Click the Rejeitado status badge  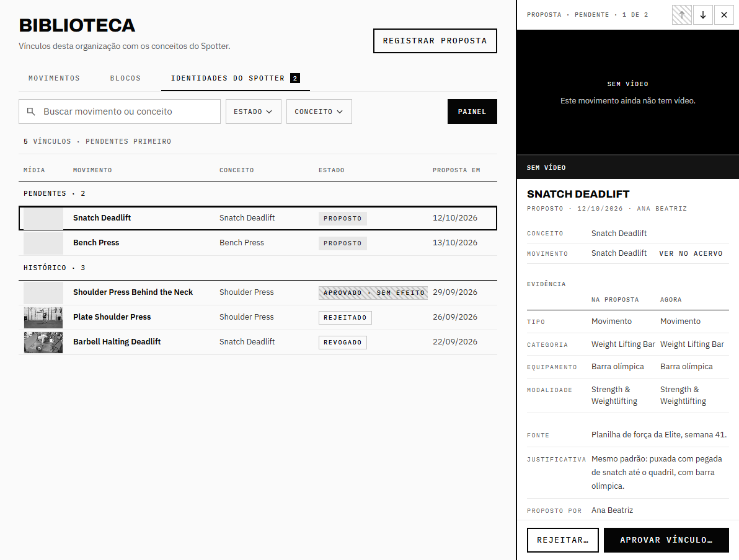coord(345,317)
